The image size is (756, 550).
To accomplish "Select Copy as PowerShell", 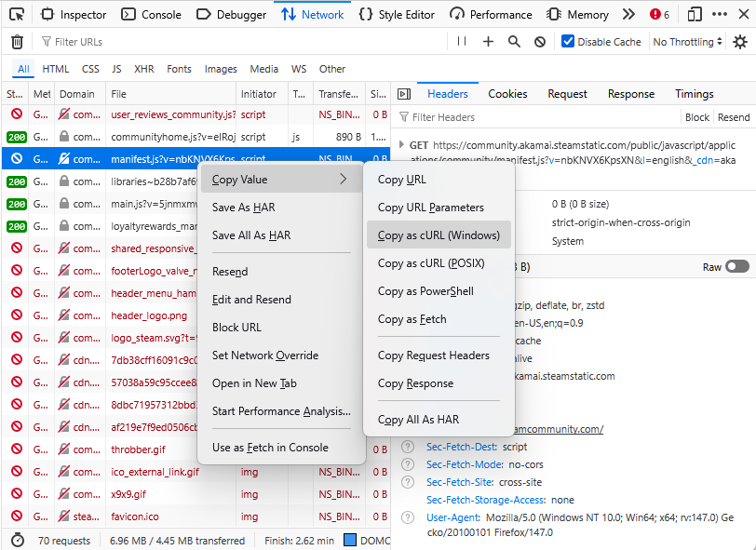I will [439, 291].
